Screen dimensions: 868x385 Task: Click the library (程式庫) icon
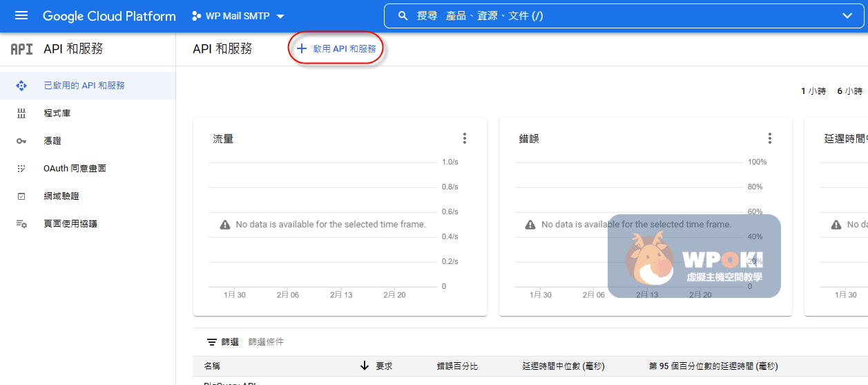[21, 113]
